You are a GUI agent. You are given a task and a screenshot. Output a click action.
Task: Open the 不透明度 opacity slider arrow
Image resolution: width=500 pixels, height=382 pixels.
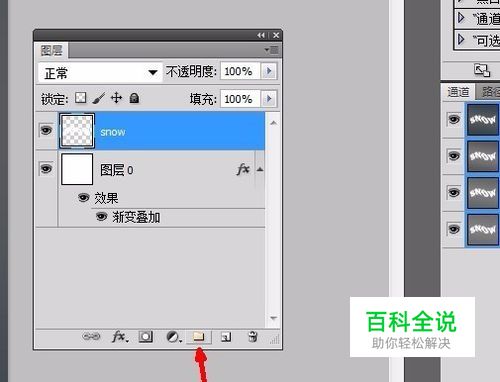tap(269, 71)
